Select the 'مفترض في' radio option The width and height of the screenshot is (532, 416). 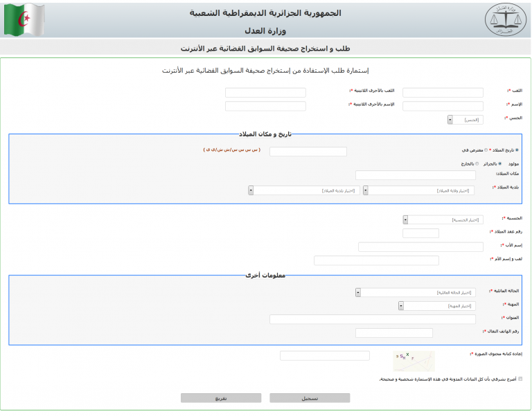(x=486, y=150)
